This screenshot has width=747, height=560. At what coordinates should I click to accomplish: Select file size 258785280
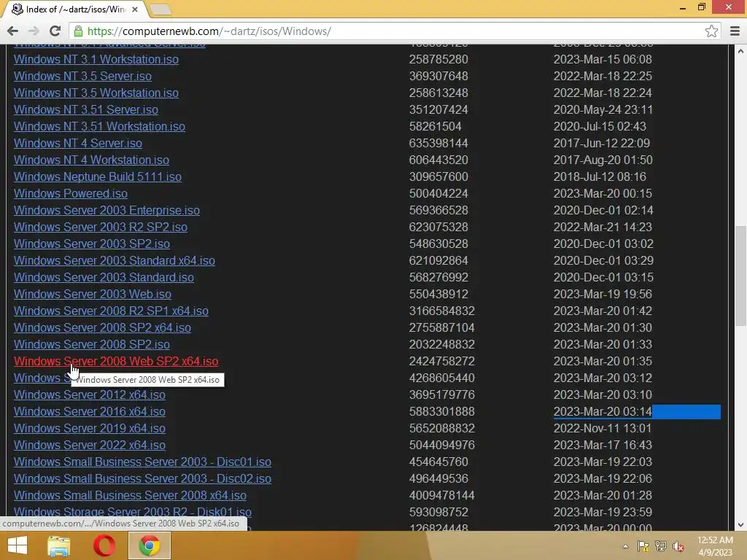[438, 60]
